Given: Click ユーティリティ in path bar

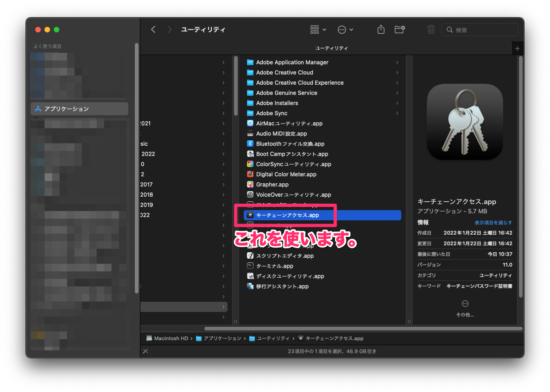Looking at the screenshot, I should click(269, 338).
